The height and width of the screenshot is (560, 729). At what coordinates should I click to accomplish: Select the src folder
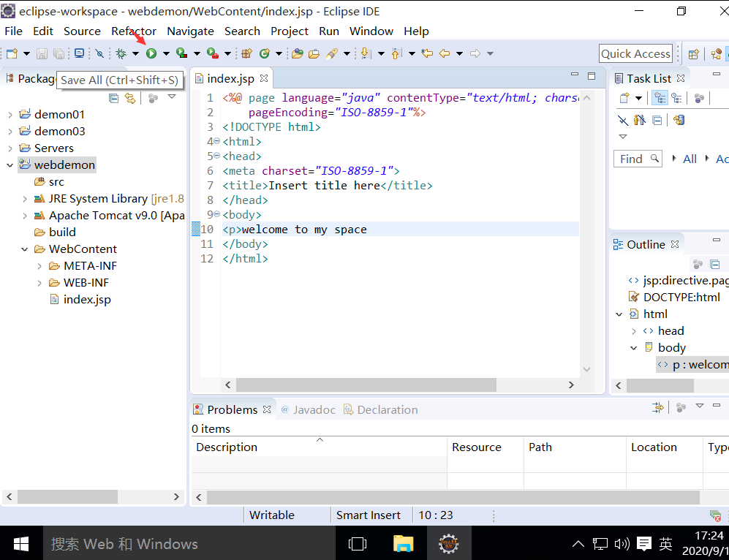click(49, 182)
